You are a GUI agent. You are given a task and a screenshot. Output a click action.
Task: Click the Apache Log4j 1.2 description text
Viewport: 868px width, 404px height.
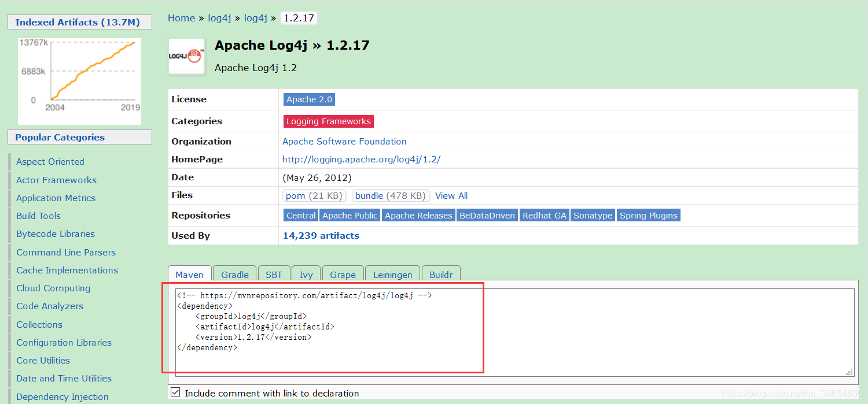pyautogui.click(x=256, y=68)
